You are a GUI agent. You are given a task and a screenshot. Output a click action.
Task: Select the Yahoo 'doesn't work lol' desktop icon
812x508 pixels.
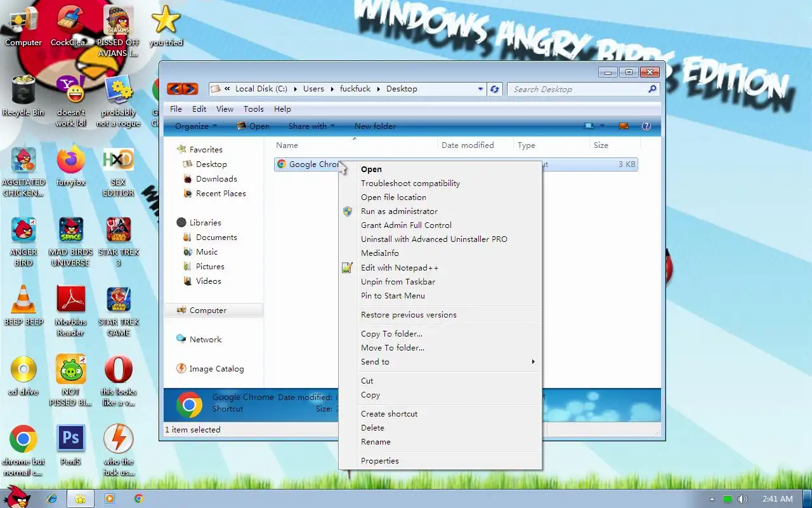tap(70, 100)
